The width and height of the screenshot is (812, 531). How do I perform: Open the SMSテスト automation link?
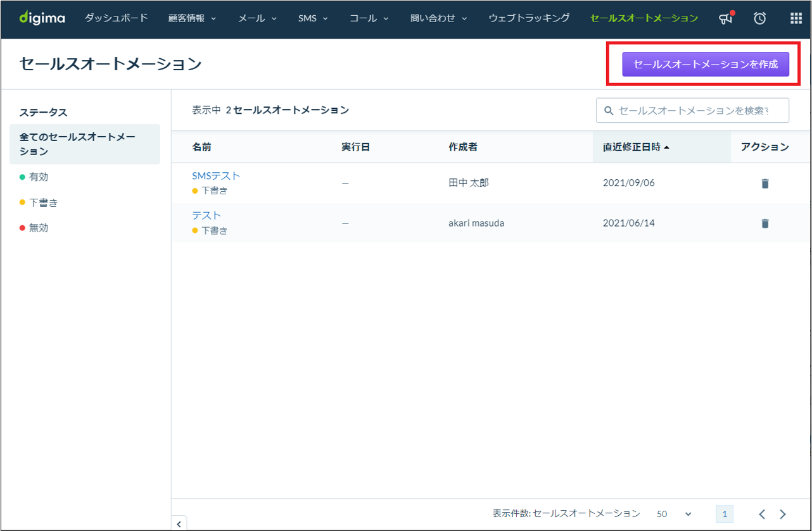pyautogui.click(x=216, y=176)
